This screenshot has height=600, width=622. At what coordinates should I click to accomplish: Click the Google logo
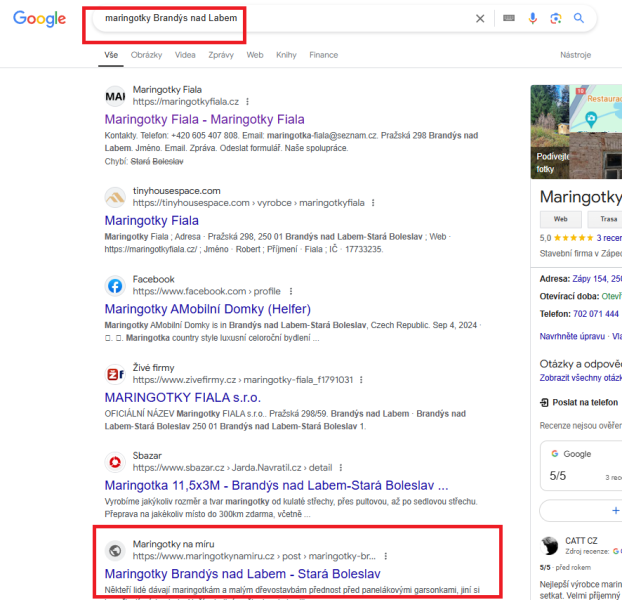39,18
